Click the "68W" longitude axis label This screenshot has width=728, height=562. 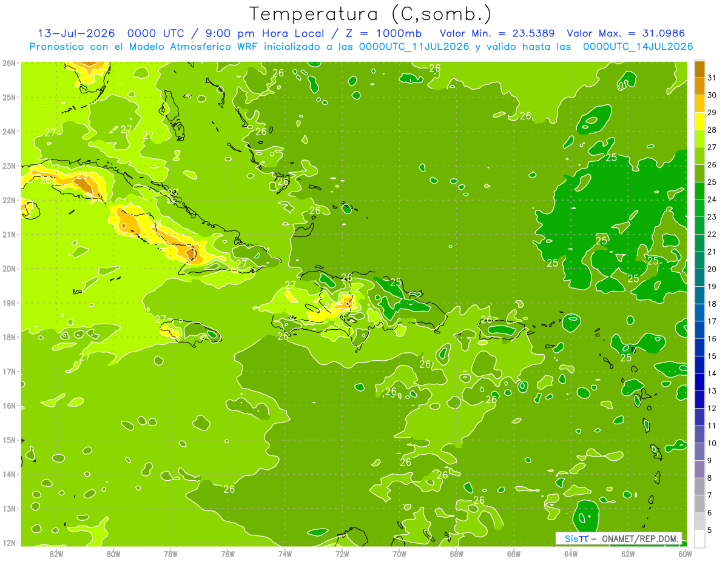pyautogui.click(x=457, y=554)
